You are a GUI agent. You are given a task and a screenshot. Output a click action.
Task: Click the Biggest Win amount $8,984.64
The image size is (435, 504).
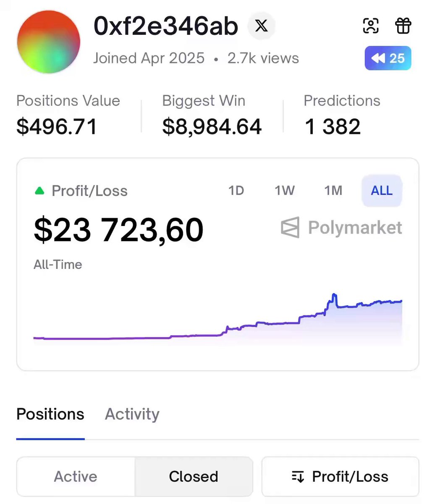tap(212, 127)
